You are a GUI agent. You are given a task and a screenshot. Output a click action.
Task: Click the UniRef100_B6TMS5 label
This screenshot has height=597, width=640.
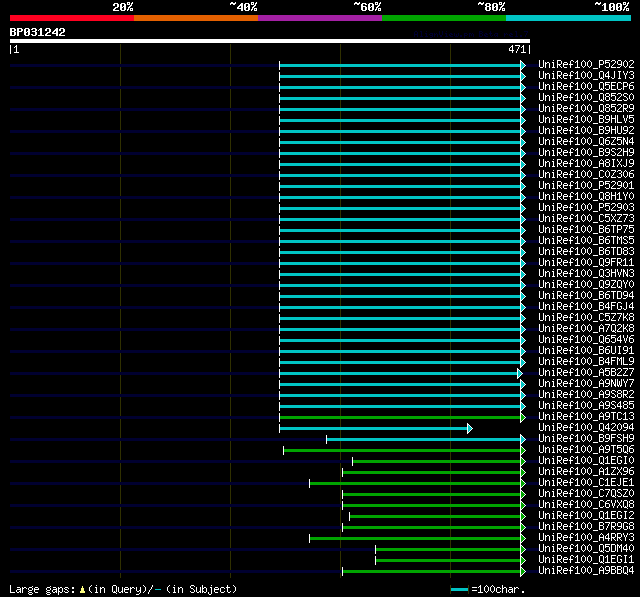[586, 241]
